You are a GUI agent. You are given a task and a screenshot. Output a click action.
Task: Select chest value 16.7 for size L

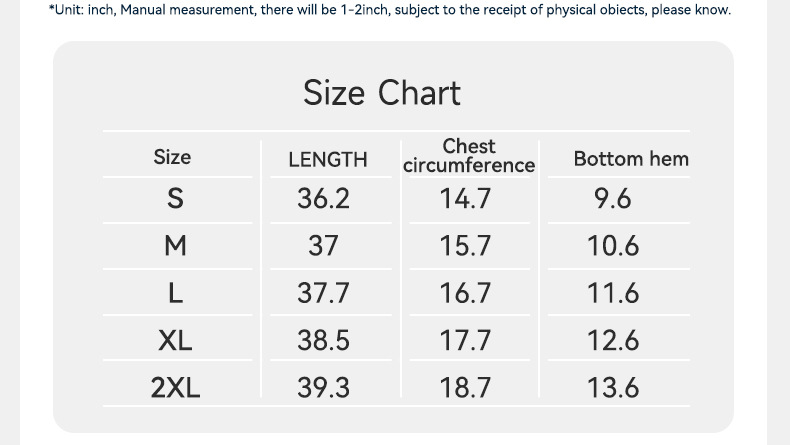click(465, 293)
